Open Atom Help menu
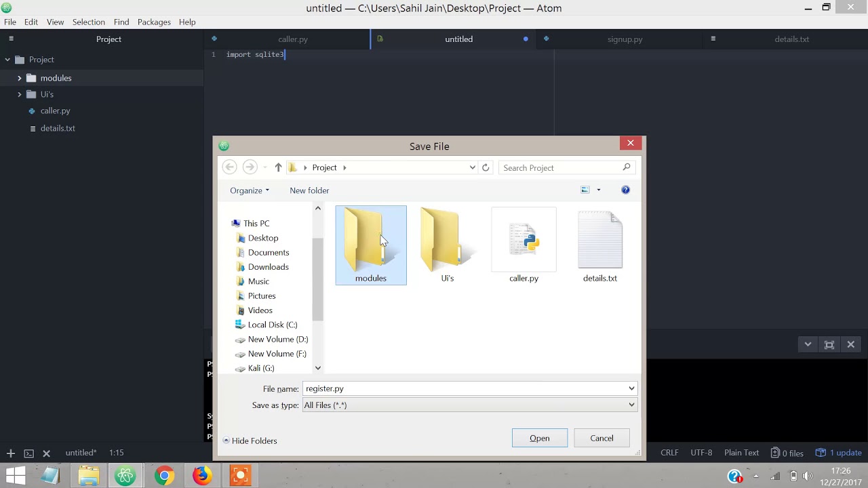868x488 pixels. coord(187,22)
